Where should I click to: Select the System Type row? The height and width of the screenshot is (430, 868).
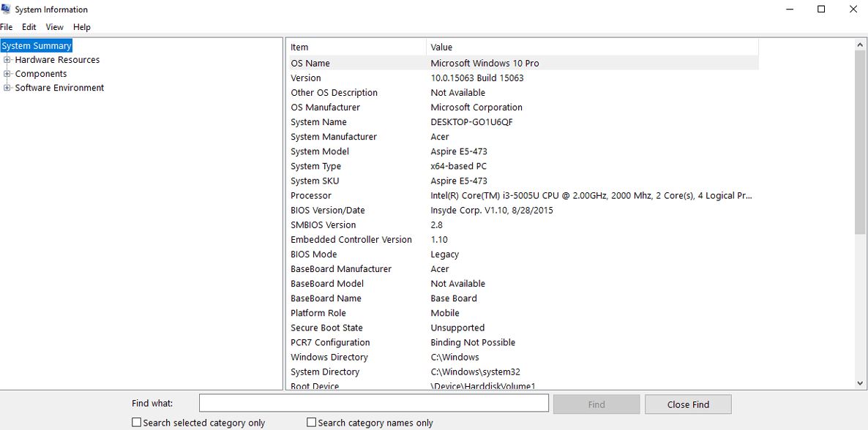(x=523, y=166)
